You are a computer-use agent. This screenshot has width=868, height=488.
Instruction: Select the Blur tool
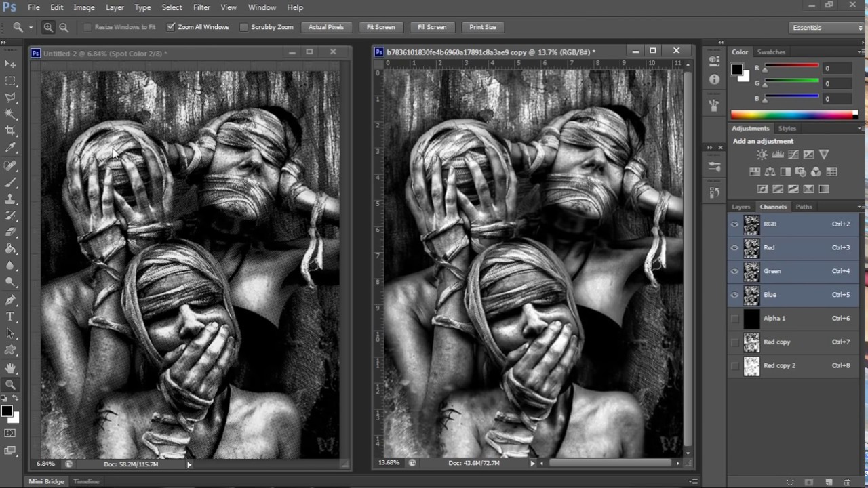click(10, 266)
